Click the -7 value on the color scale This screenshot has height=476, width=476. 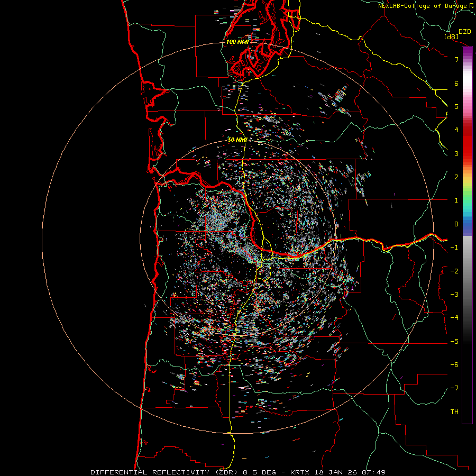click(x=454, y=388)
